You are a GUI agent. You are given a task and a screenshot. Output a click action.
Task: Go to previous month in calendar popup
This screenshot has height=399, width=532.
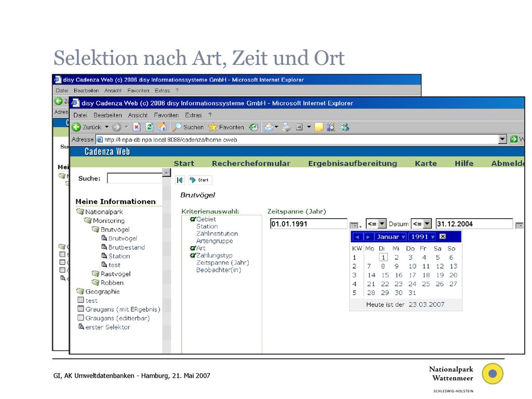pyautogui.click(x=357, y=237)
